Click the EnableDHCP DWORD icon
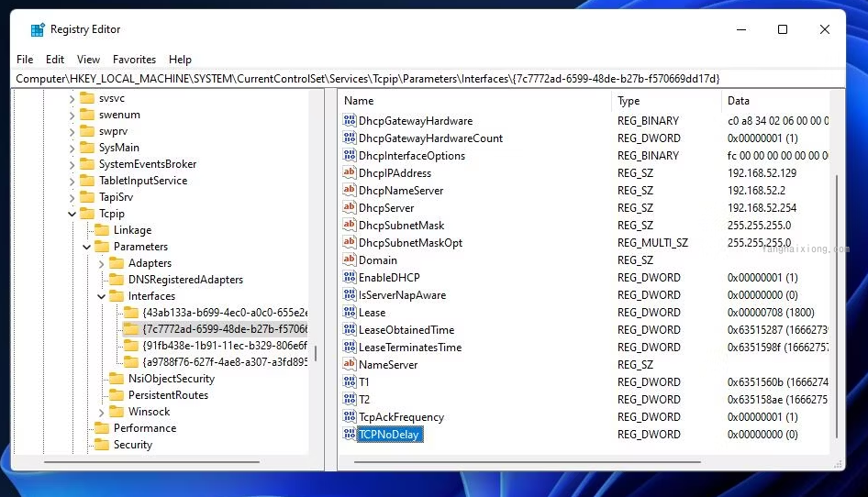Image resolution: width=868 pixels, height=497 pixels. (350, 277)
